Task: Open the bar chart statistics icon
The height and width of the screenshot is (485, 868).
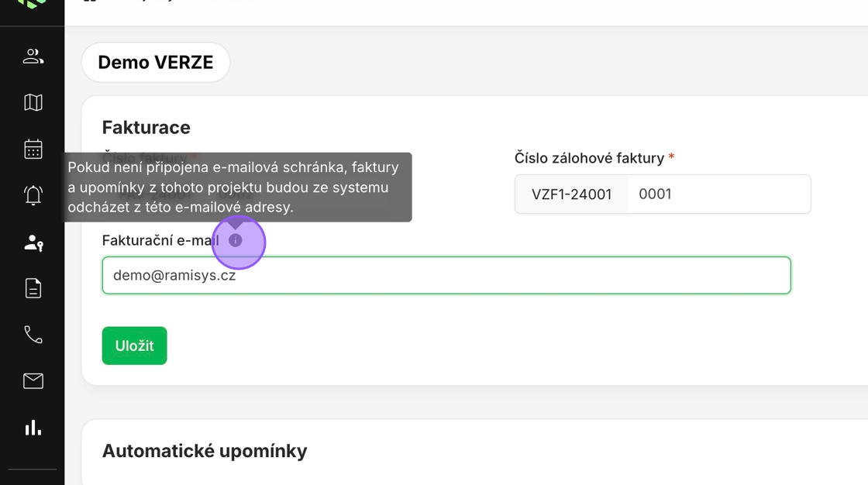Action: [x=33, y=428]
